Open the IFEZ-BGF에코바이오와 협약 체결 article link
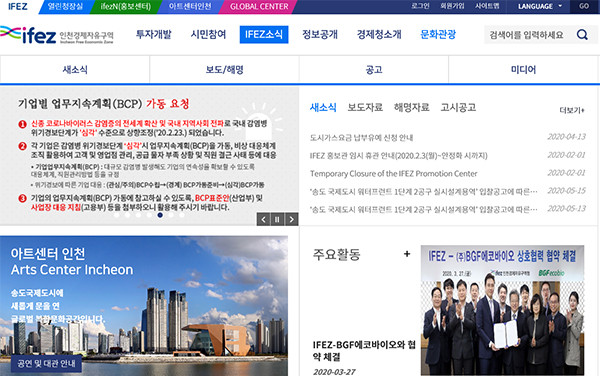The width and height of the screenshot is (600, 376). click(364, 351)
